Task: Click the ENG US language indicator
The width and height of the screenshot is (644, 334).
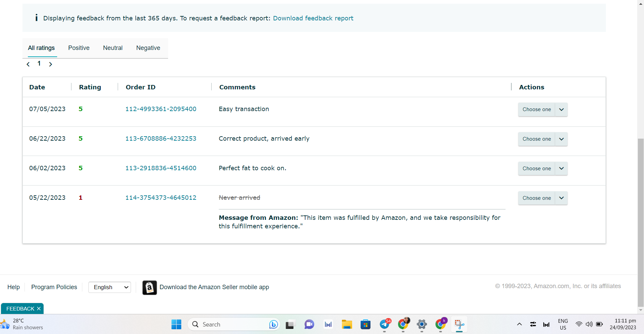Action: [x=563, y=324]
